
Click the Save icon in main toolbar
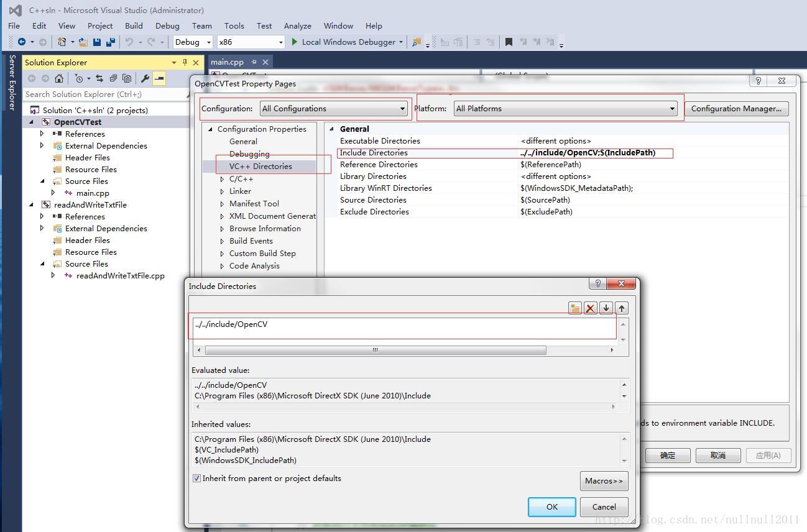pyautogui.click(x=97, y=42)
